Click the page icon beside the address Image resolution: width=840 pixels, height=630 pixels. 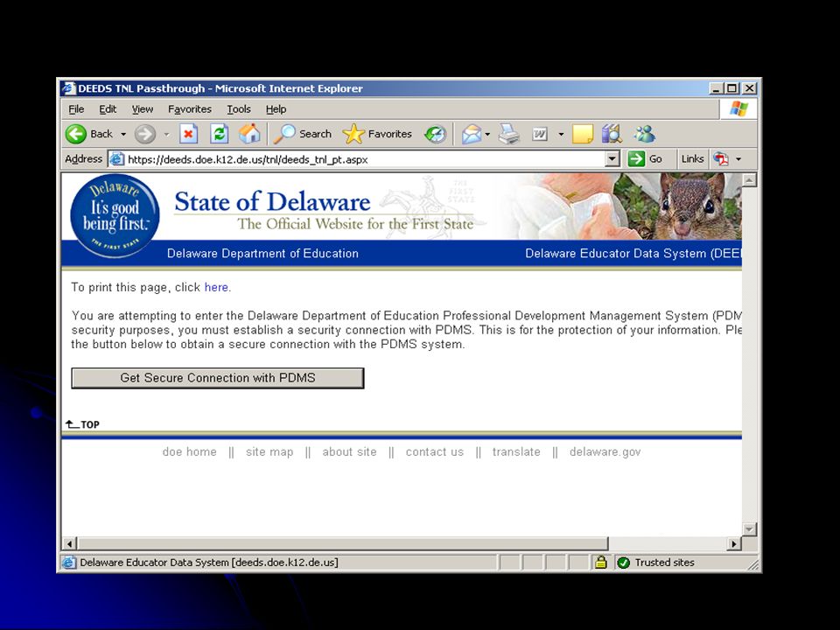[116, 159]
